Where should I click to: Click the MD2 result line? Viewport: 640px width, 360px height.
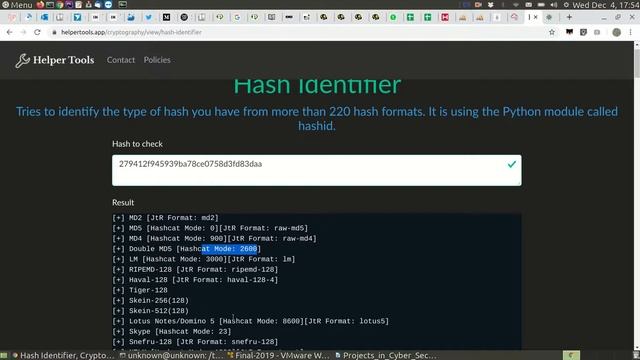point(165,218)
